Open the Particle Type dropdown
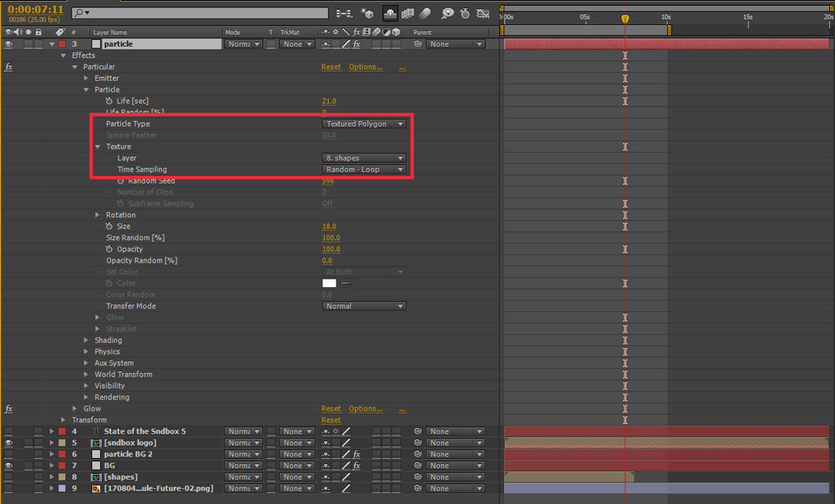Viewport: 835px width, 504px height. click(364, 123)
